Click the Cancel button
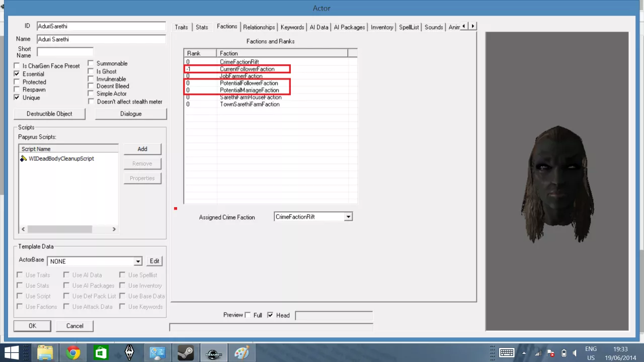The image size is (644, 362). [x=74, y=326]
